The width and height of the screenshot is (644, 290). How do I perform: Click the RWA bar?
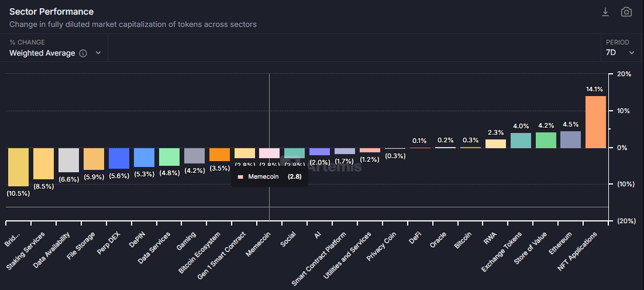tap(495, 144)
